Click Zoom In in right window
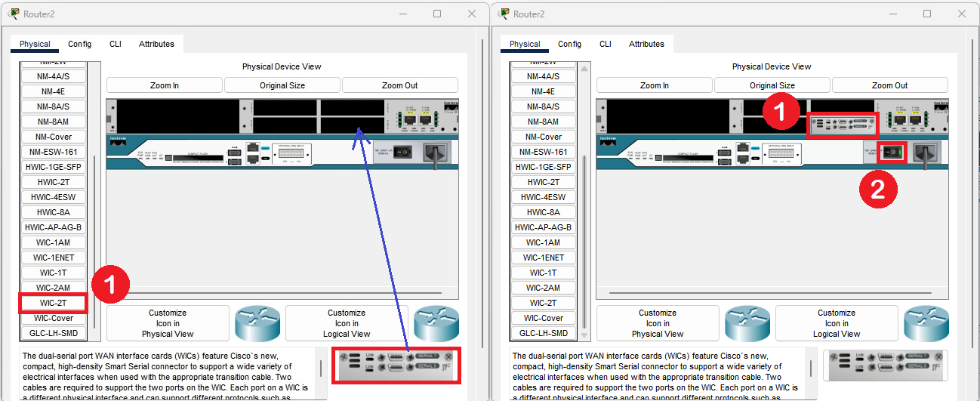 pos(655,85)
